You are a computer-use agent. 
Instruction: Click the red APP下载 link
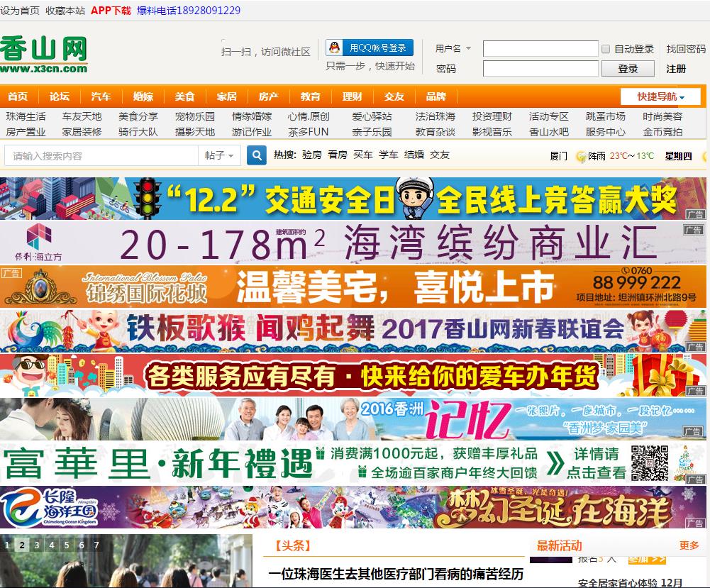pyautogui.click(x=111, y=11)
